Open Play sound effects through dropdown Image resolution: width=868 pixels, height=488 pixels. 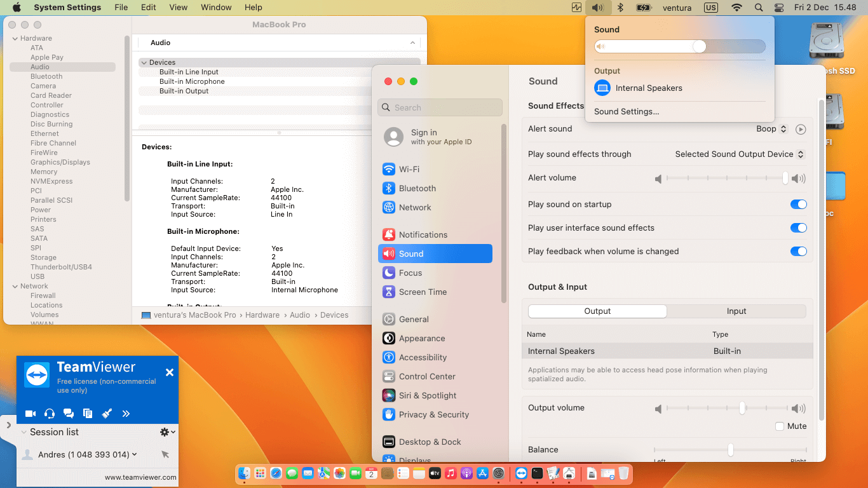pyautogui.click(x=740, y=154)
